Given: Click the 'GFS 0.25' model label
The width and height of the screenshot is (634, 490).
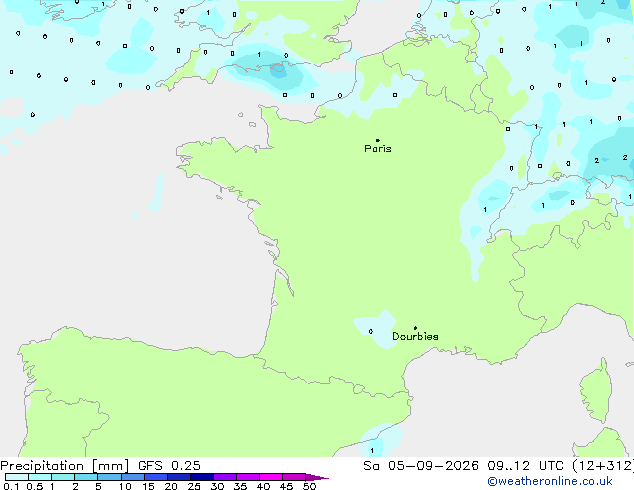Looking at the screenshot, I should [169, 466].
